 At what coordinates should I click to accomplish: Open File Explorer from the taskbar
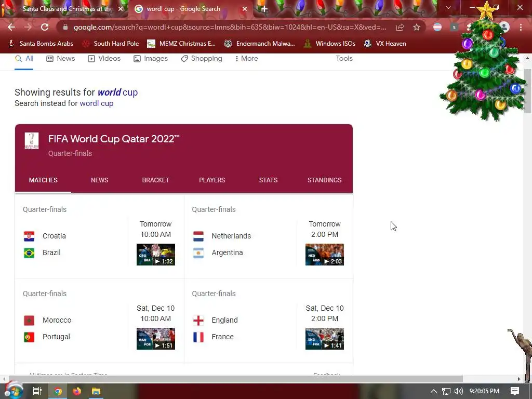[96, 391]
